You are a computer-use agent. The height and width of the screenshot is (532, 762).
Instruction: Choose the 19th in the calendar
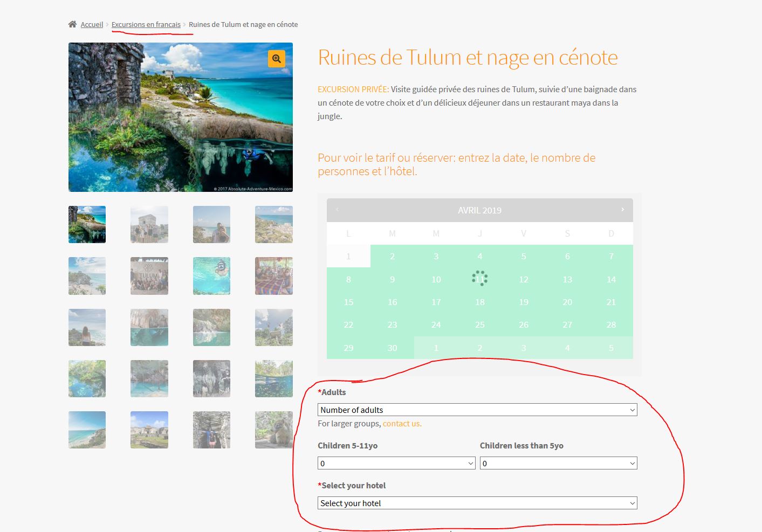(x=524, y=302)
